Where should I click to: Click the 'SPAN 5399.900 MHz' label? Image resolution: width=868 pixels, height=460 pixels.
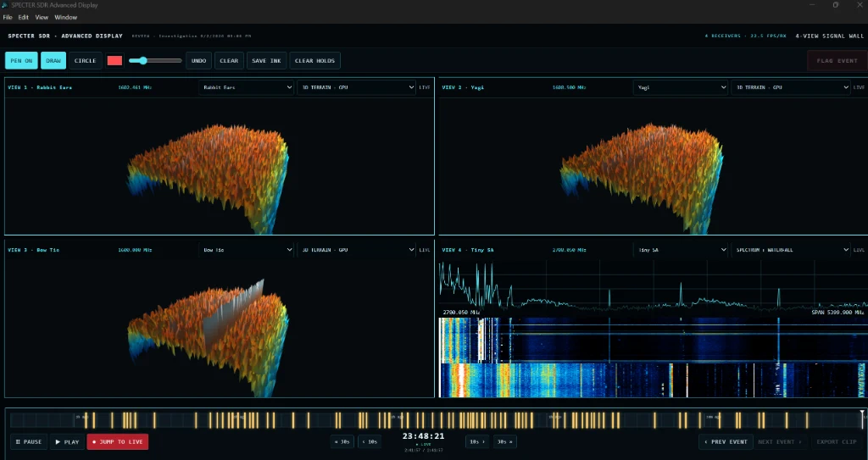[837, 313]
